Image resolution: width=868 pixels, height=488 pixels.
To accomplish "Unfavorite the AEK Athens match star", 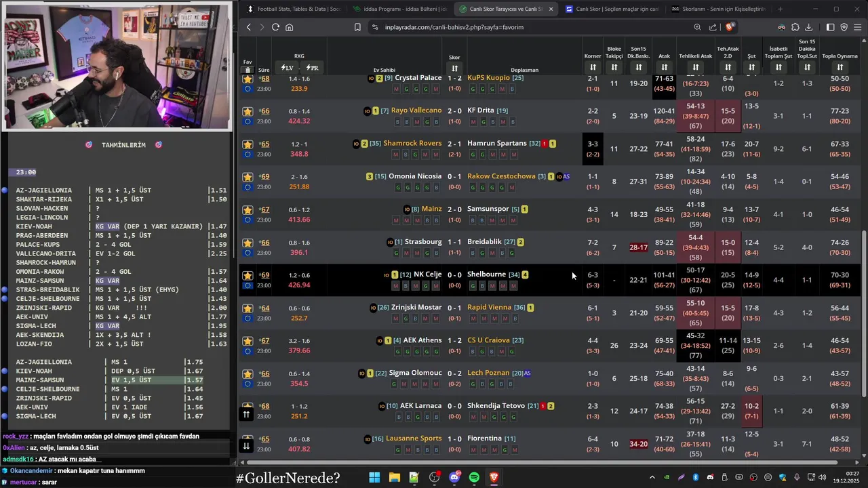I will pos(248,341).
